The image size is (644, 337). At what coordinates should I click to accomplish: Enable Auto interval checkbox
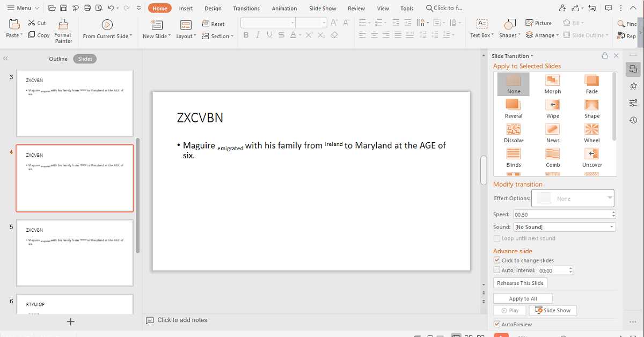click(x=497, y=270)
